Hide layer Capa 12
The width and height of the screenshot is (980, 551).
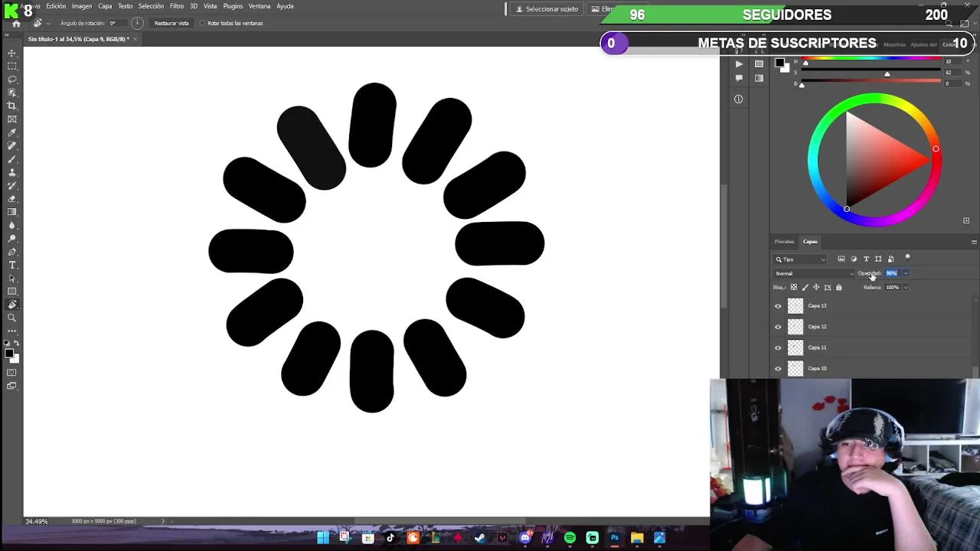[778, 327]
